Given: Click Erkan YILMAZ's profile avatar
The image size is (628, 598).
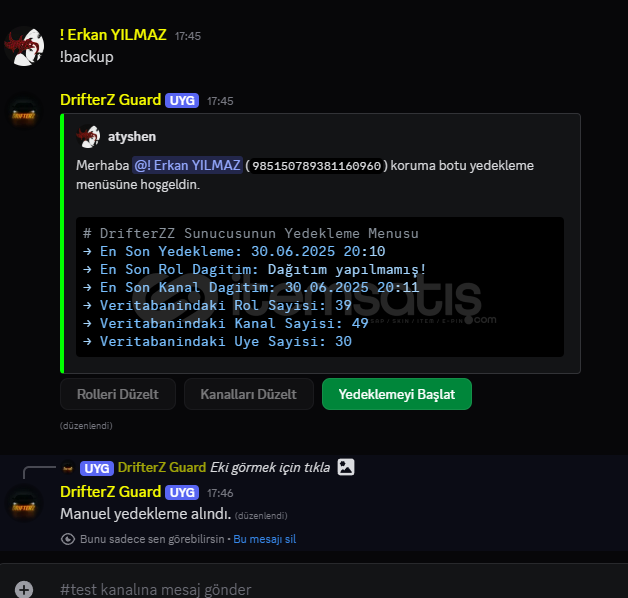Looking at the screenshot, I should tap(24, 46).
